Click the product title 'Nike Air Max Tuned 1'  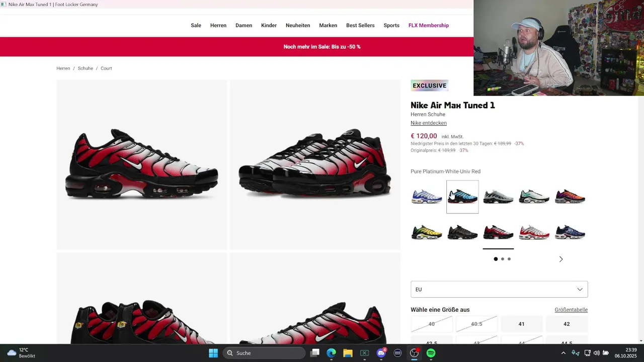pyautogui.click(x=453, y=105)
